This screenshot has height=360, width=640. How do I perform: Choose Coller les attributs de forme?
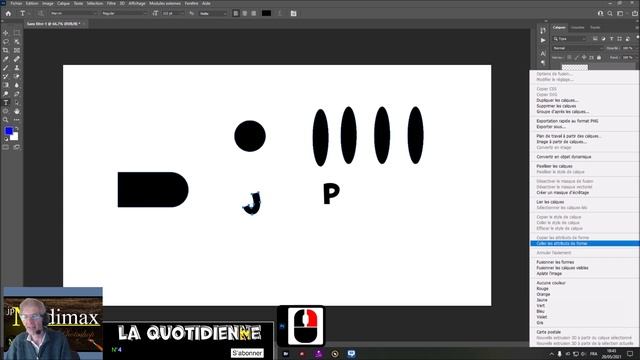tap(584, 243)
